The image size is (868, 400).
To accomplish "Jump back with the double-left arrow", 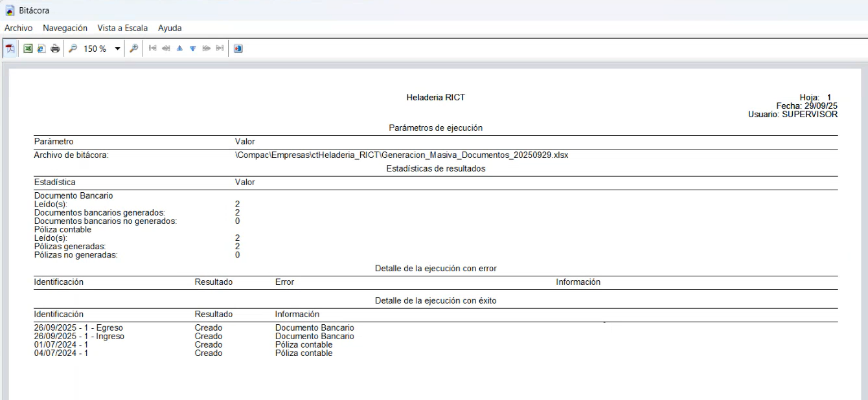I will click(x=166, y=49).
